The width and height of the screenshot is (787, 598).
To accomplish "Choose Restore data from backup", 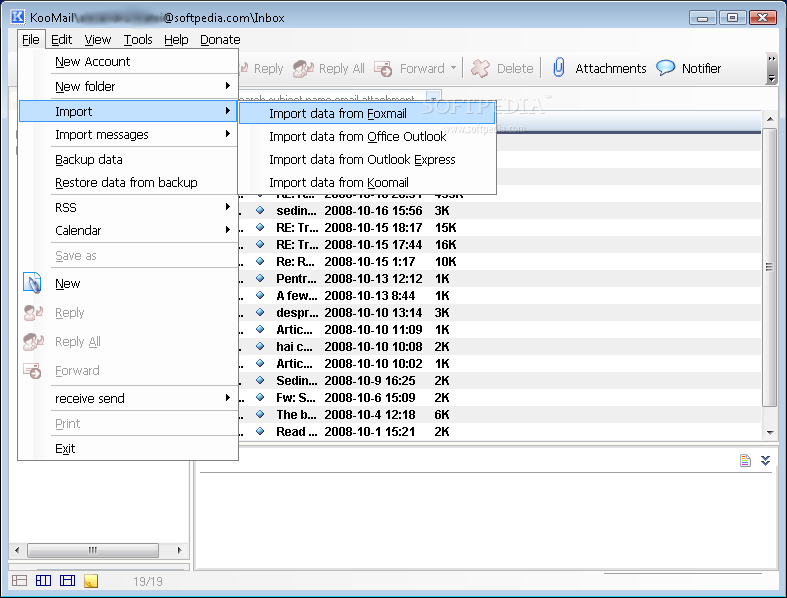I will click(x=128, y=183).
